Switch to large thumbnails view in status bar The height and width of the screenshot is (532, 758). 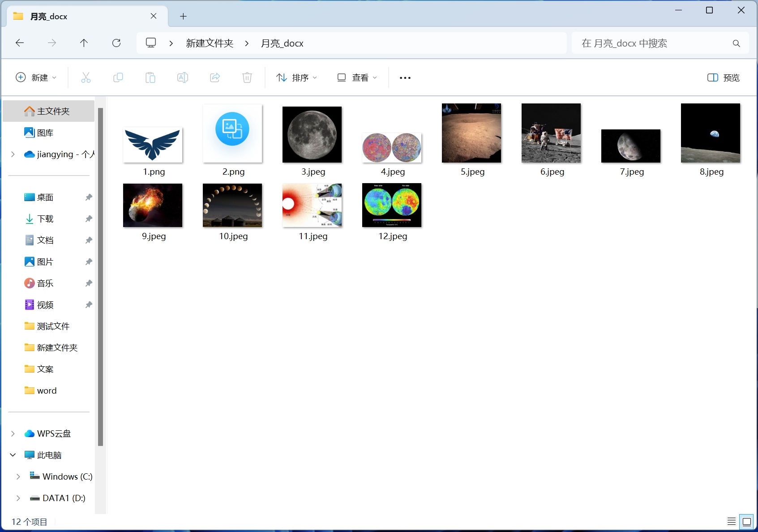(745, 521)
